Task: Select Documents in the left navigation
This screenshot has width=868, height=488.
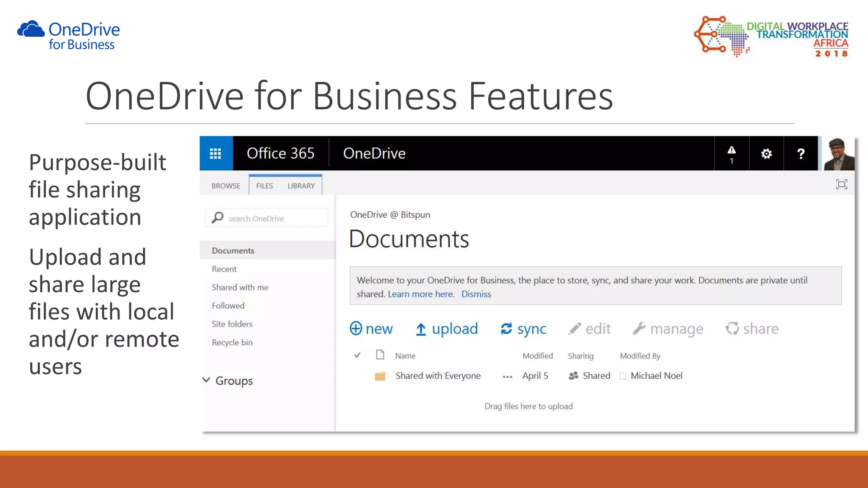Action: point(268,250)
